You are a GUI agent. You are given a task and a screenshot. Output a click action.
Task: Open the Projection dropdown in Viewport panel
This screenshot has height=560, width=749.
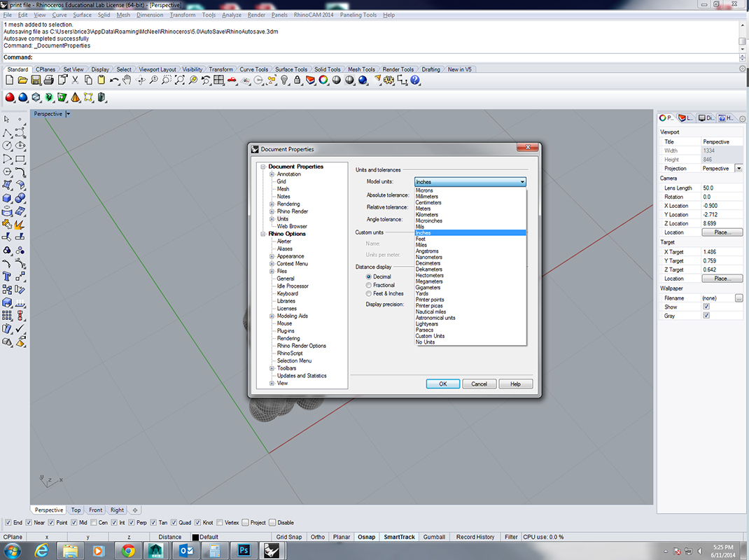739,169
